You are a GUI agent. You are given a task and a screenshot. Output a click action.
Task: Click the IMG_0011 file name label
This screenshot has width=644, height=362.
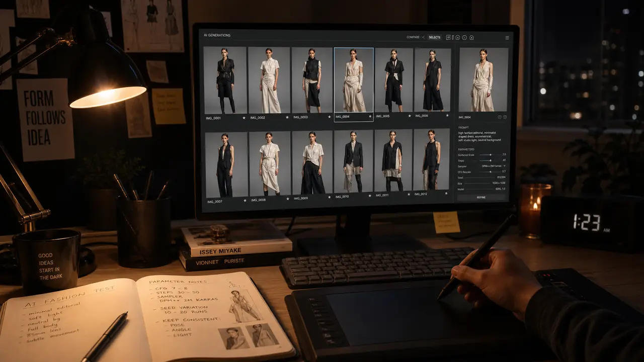(382, 195)
